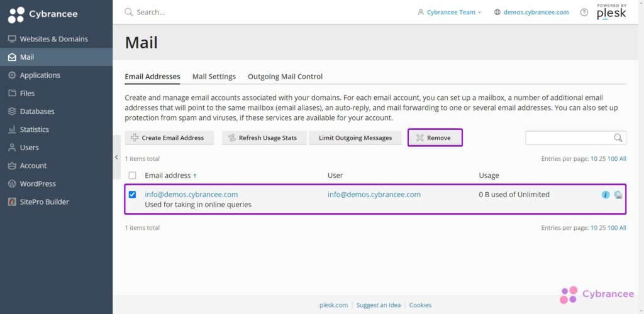This screenshot has width=644, height=314.
Task: Set top entries per page to All
Action: tap(623, 159)
